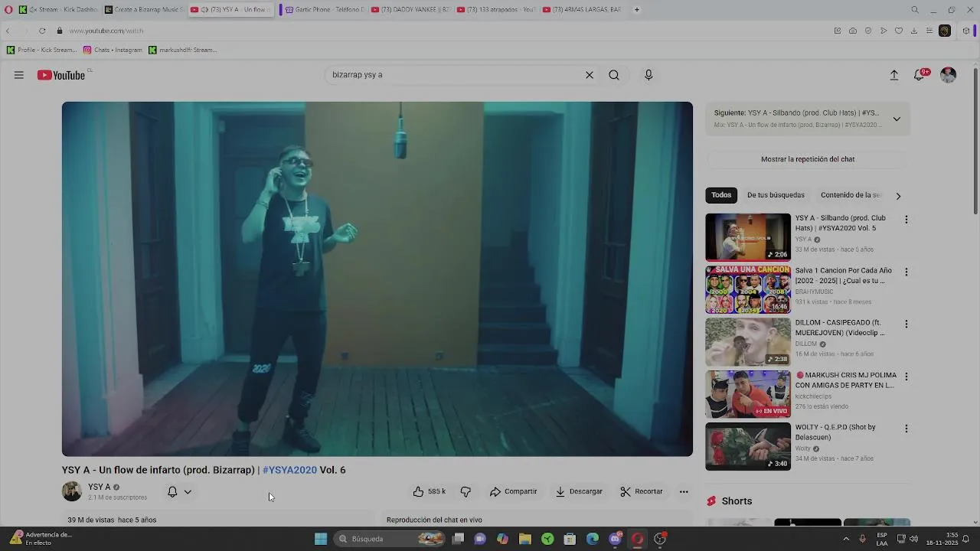Click the magnifying glass search button
The height and width of the screenshot is (551, 980).
pos(614,75)
